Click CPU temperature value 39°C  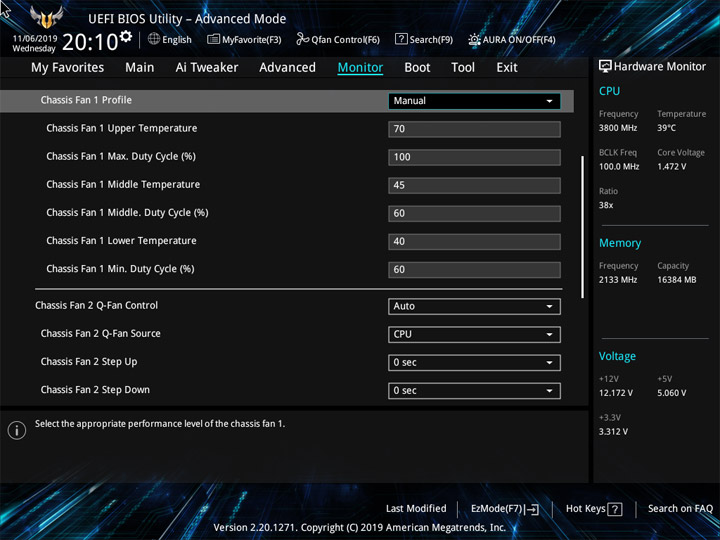(x=666, y=128)
